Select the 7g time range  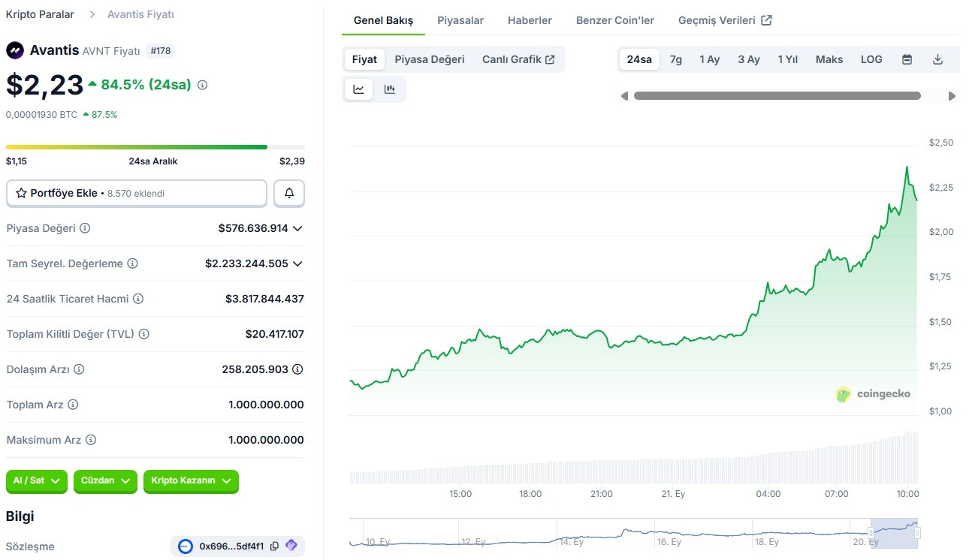click(676, 59)
